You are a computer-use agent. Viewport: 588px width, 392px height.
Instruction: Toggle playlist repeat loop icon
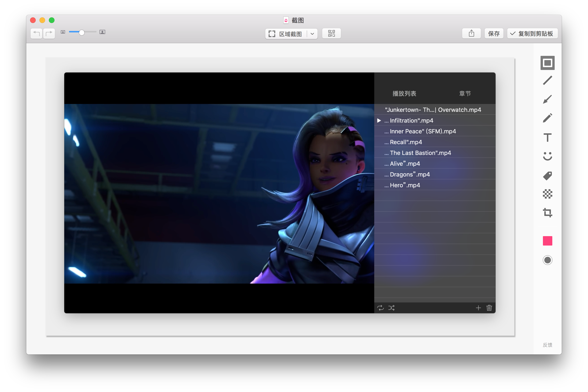point(380,308)
